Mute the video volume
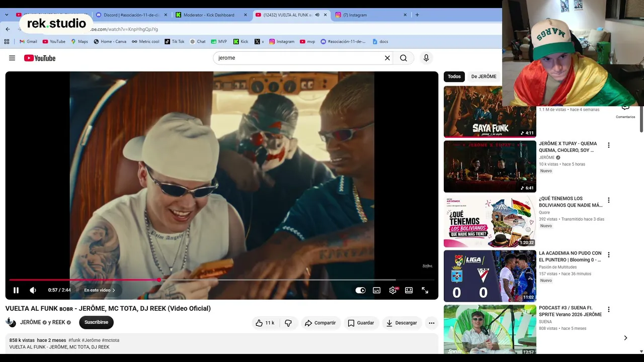 point(33,290)
